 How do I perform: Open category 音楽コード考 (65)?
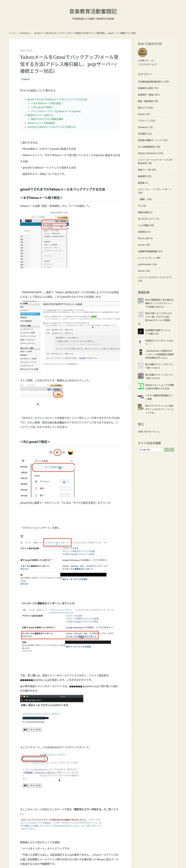147,170
